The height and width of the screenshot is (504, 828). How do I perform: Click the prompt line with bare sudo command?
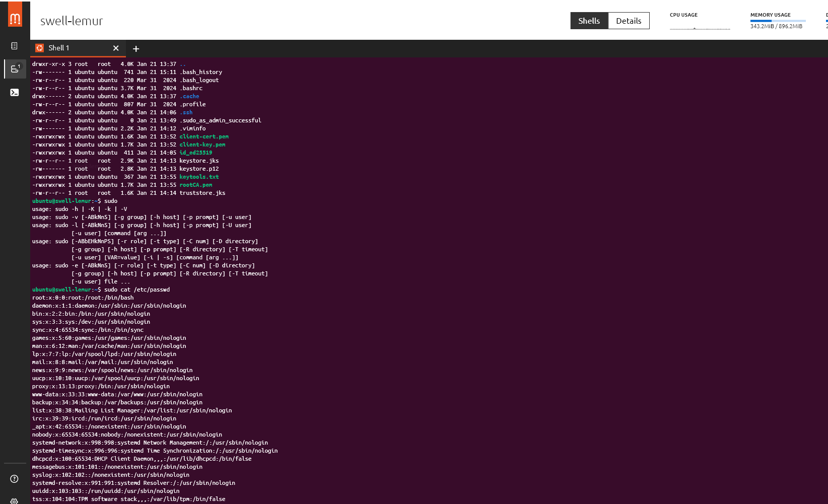click(x=75, y=201)
